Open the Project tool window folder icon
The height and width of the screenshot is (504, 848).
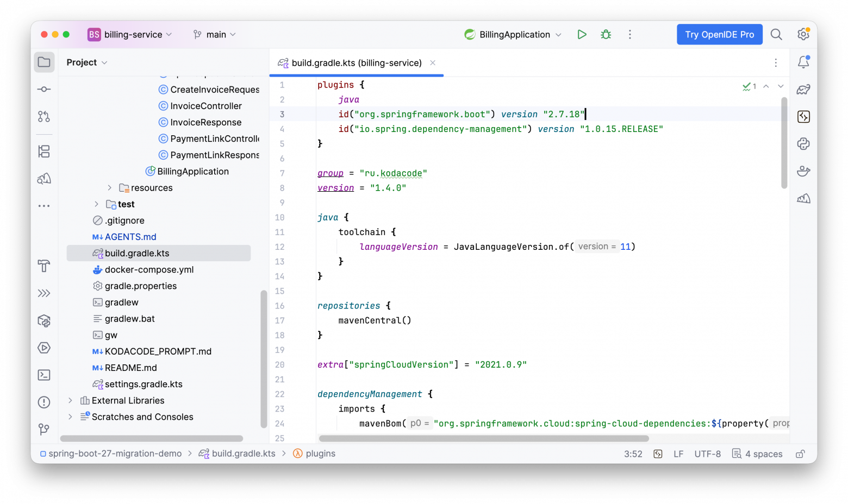tap(44, 62)
